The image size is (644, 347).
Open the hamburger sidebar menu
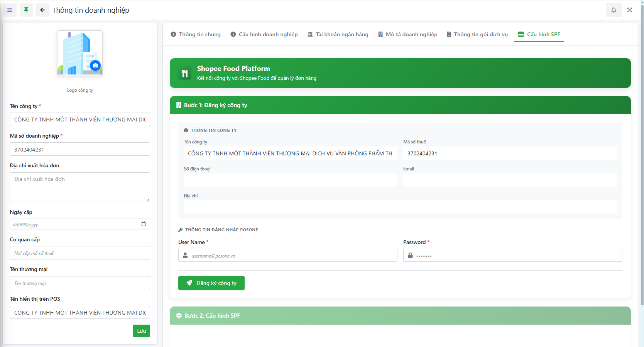coord(10,10)
